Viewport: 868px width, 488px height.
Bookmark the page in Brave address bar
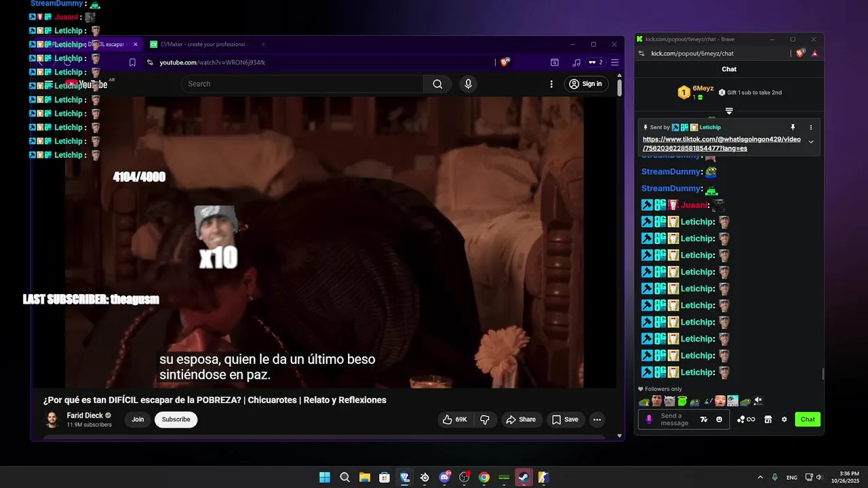(132, 62)
